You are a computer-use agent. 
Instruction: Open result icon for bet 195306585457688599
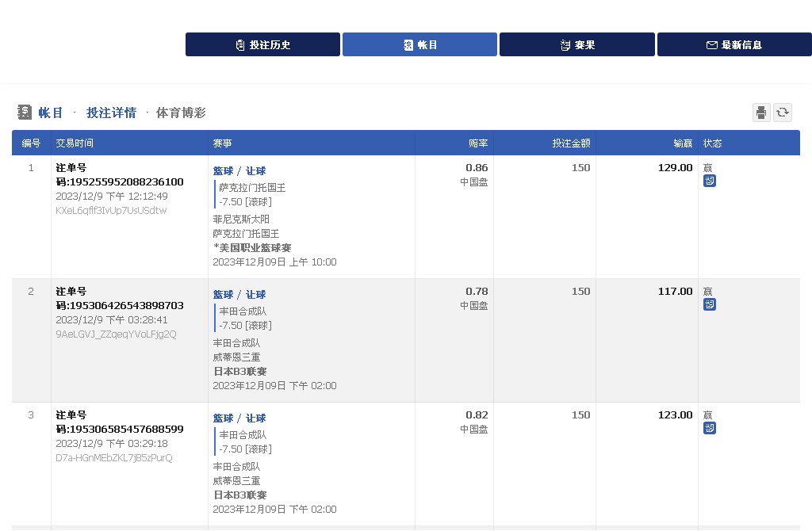point(710,428)
